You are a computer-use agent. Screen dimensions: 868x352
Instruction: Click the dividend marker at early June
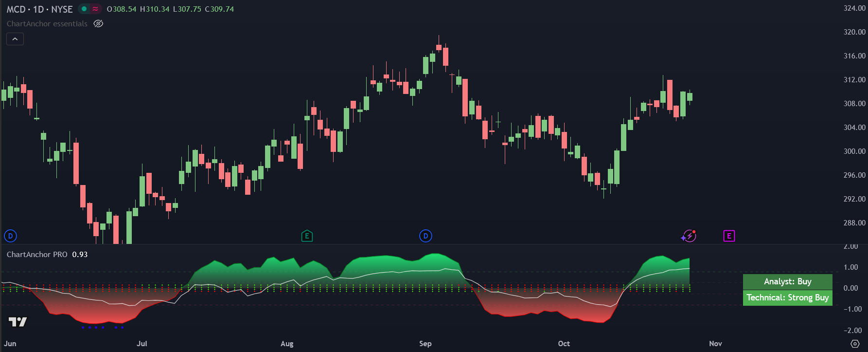[x=10, y=236]
